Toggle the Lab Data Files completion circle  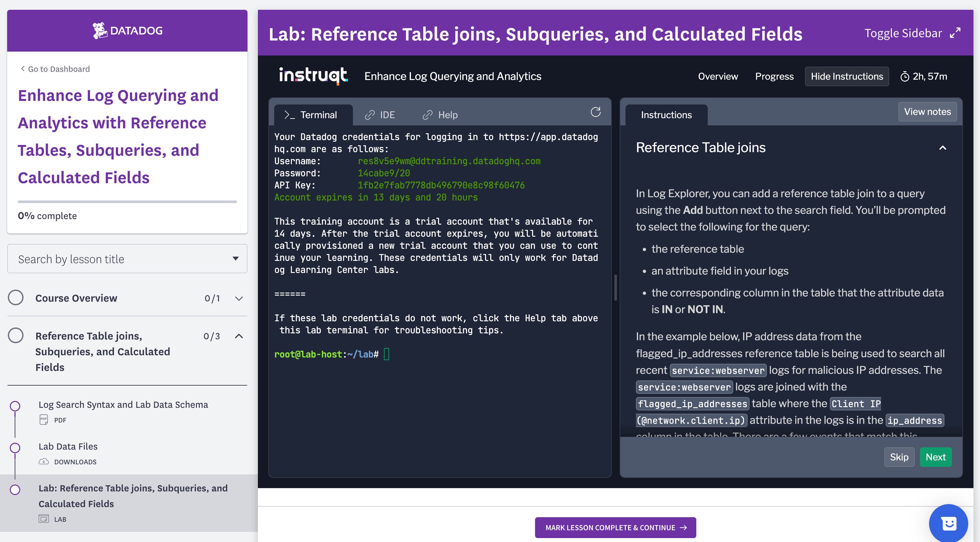click(x=15, y=448)
